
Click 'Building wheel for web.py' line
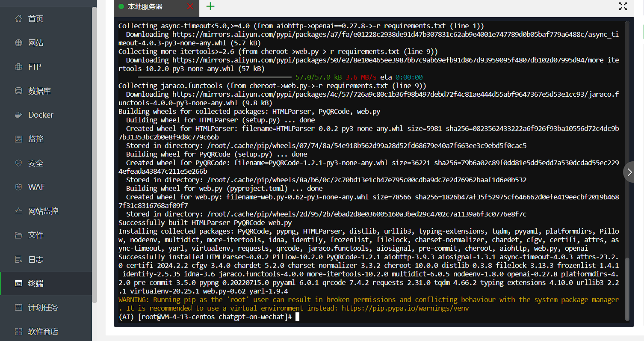[x=225, y=189]
